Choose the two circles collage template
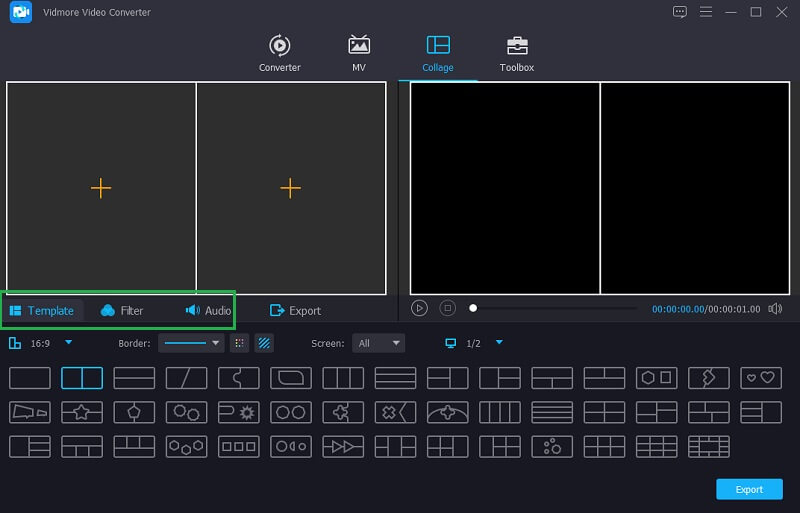800x513 pixels. (290, 412)
